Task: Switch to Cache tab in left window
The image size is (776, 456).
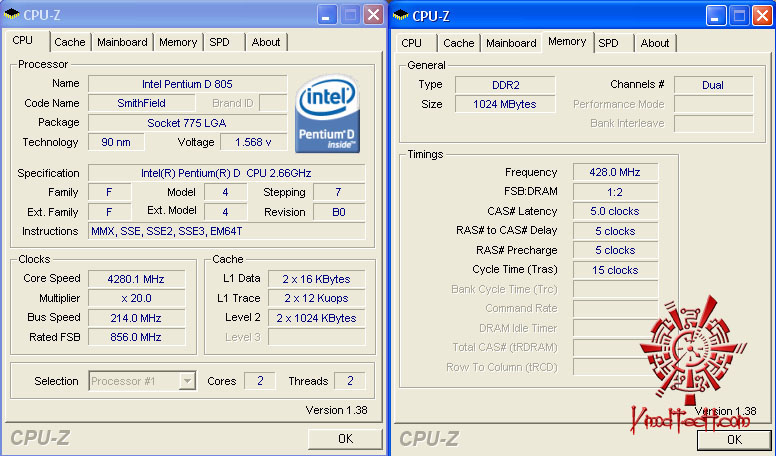Action: (70, 42)
